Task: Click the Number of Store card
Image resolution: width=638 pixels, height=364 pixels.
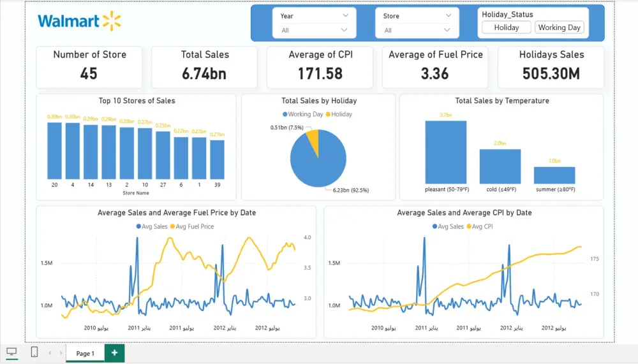Action: tap(89, 67)
